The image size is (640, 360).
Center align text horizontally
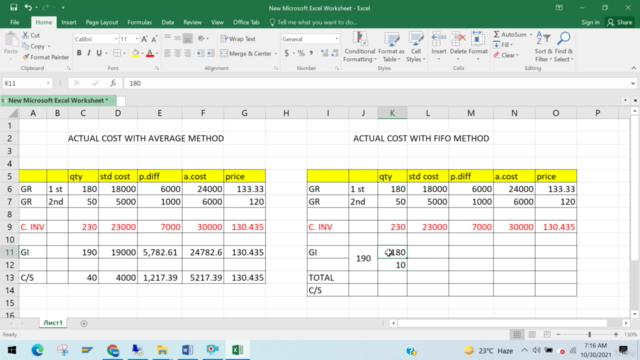[x=178, y=53]
